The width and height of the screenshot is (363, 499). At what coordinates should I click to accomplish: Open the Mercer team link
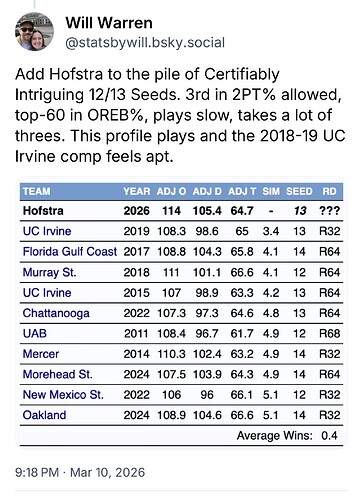click(x=41, y=354)
